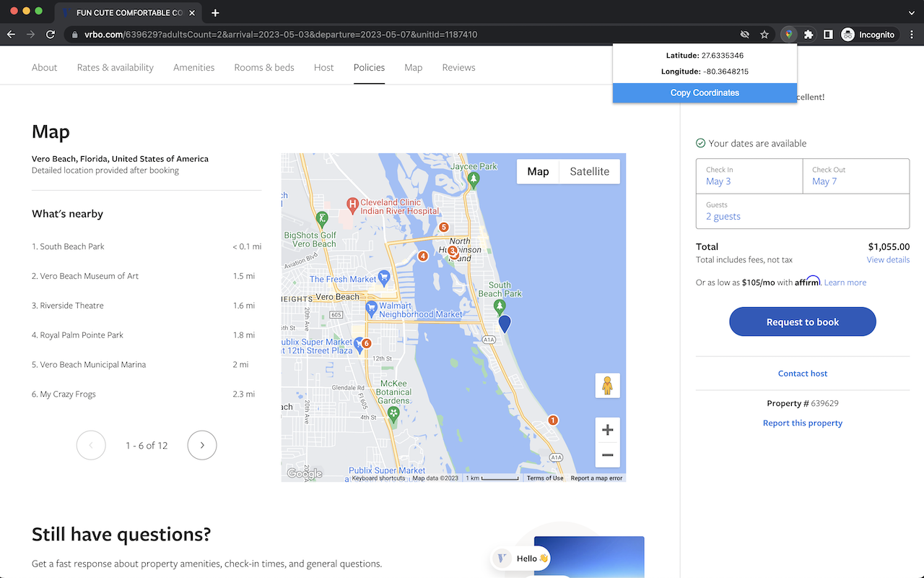Click the Request to book button
The height and width of the screenshot is (578, 924).
click(x=803, y=322)
